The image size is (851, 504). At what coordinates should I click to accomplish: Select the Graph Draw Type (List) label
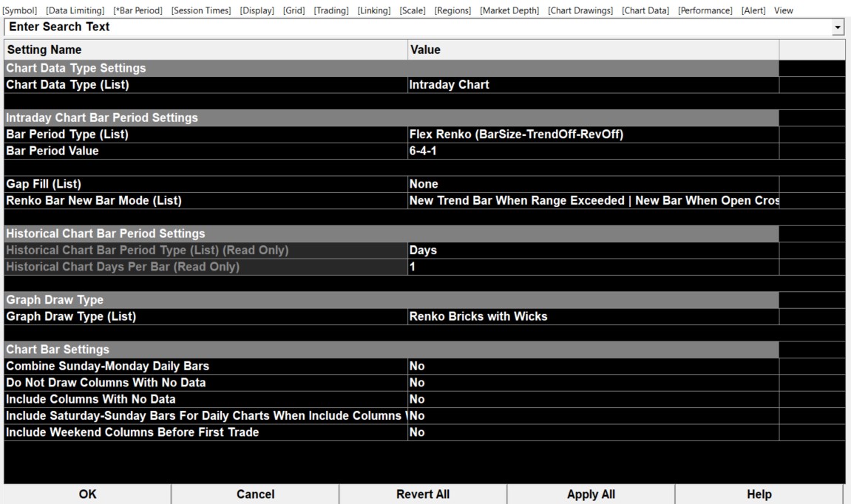[206, 316]
